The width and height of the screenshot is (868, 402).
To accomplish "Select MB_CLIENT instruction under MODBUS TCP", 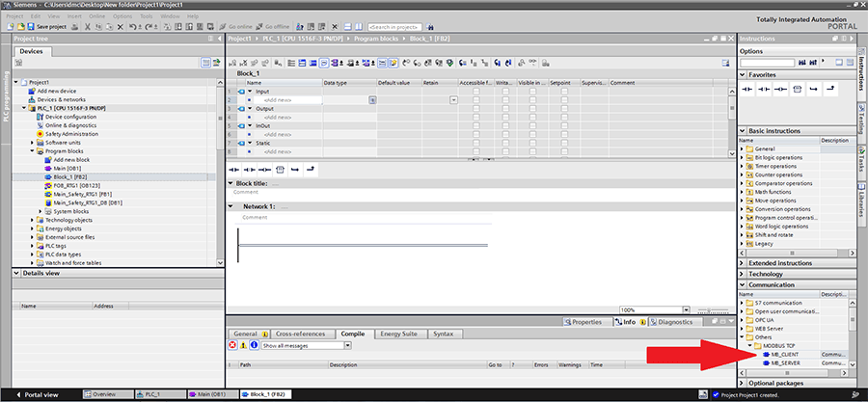I will click(x=784, y=354).
